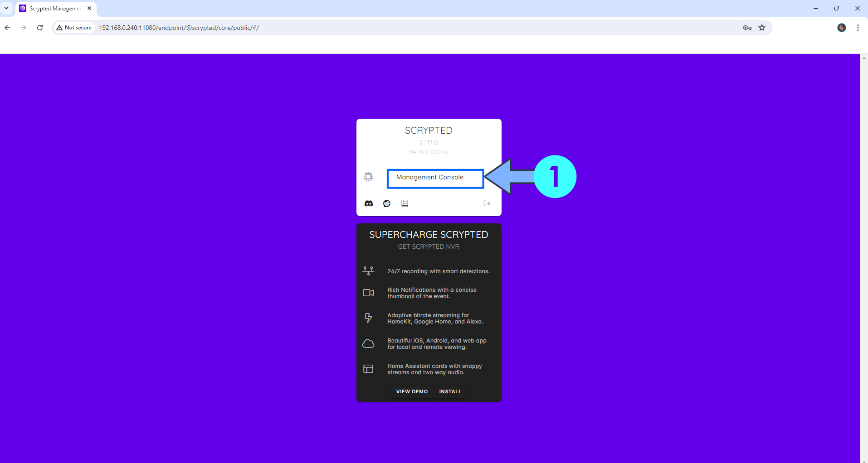Click the page scrollbar up arrow
The width and height of the screenshot is (868, 463).
click(864, 58)
